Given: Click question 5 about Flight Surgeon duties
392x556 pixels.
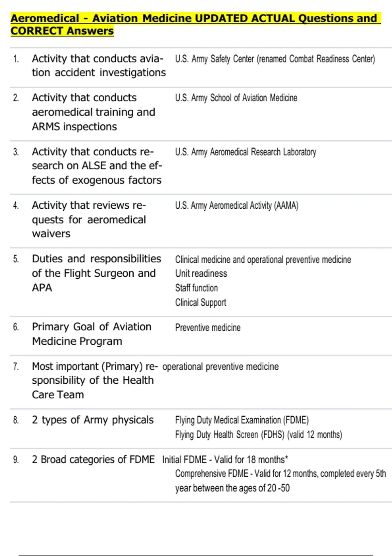Looking at the screenshot, I should click(96, 273).
